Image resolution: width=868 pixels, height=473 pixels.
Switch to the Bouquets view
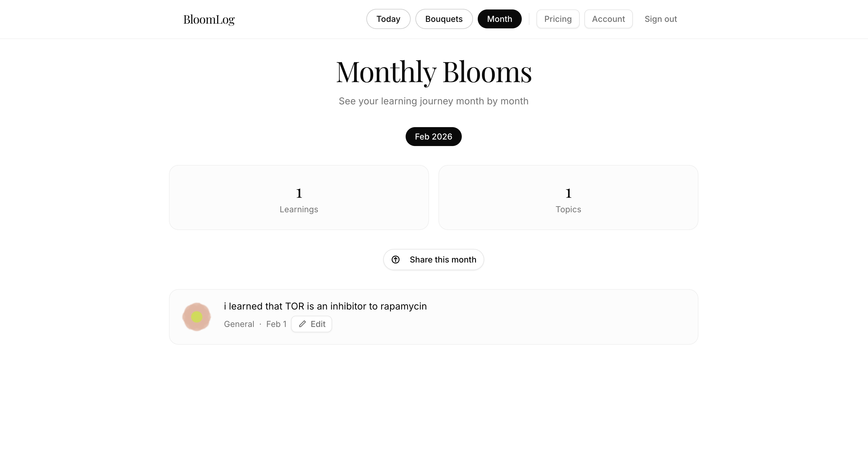444,19
